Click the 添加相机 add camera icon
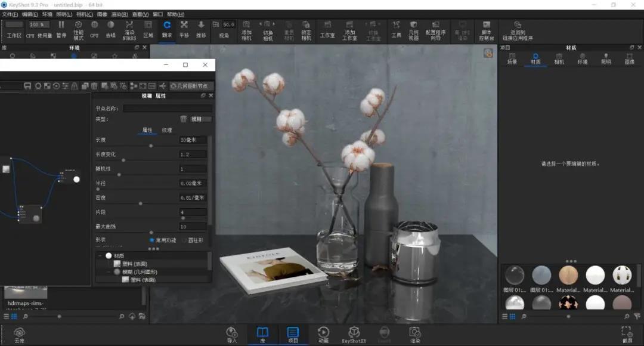644x346 pixels. (x=246, y=31)
